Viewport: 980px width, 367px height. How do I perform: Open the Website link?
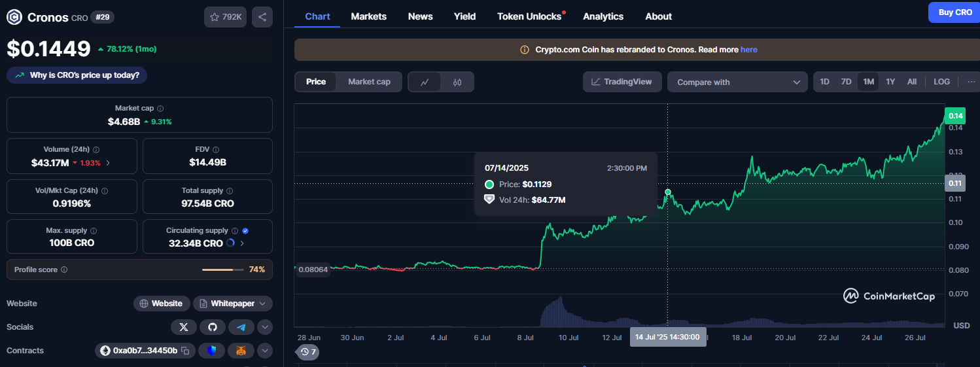tap(162, 304)
